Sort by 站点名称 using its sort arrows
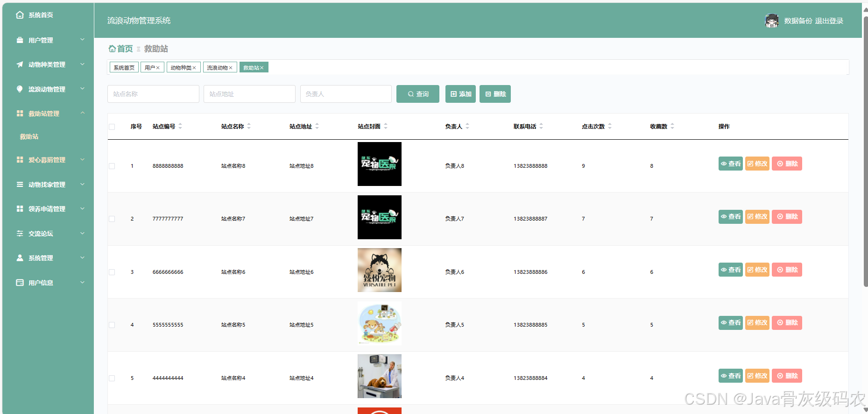This screenshot has width=868, height=414. pos(249,126)
